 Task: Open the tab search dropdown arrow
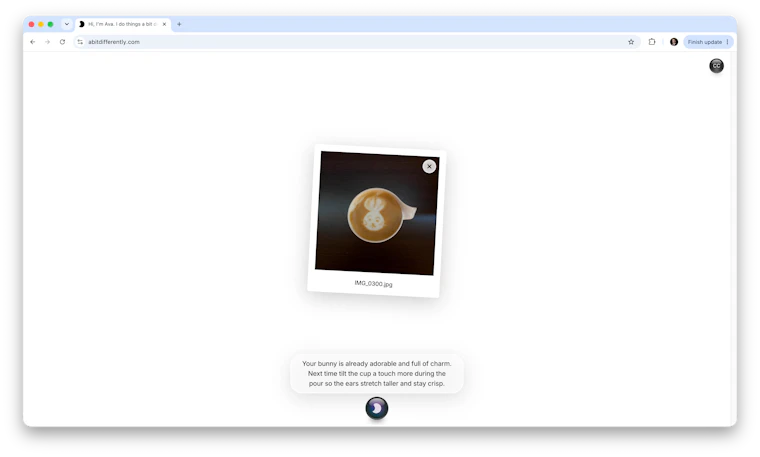point(67,24)
